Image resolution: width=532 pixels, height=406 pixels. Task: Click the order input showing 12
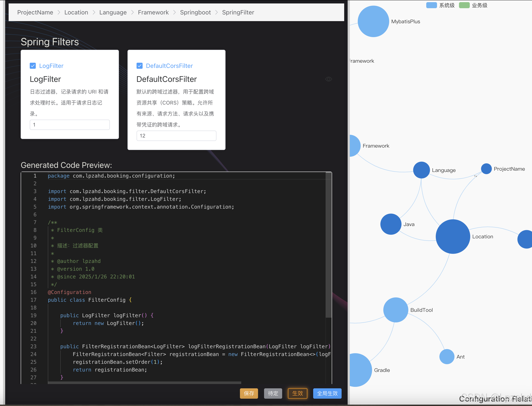[x=176, y=136]
